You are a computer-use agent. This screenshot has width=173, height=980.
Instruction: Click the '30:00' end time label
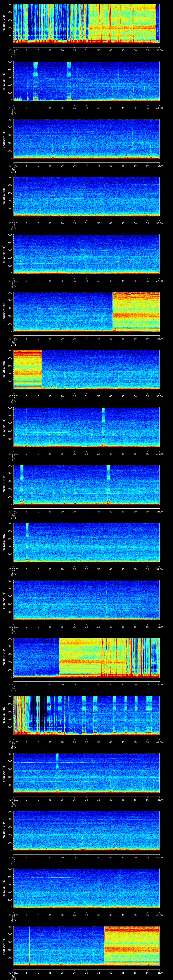pos(160,50)
